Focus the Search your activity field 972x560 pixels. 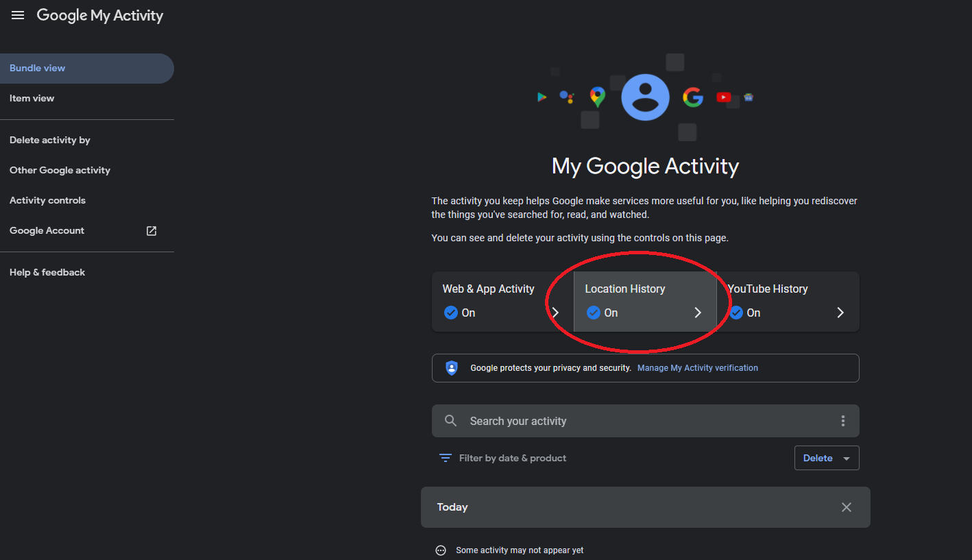coord(645,421)
